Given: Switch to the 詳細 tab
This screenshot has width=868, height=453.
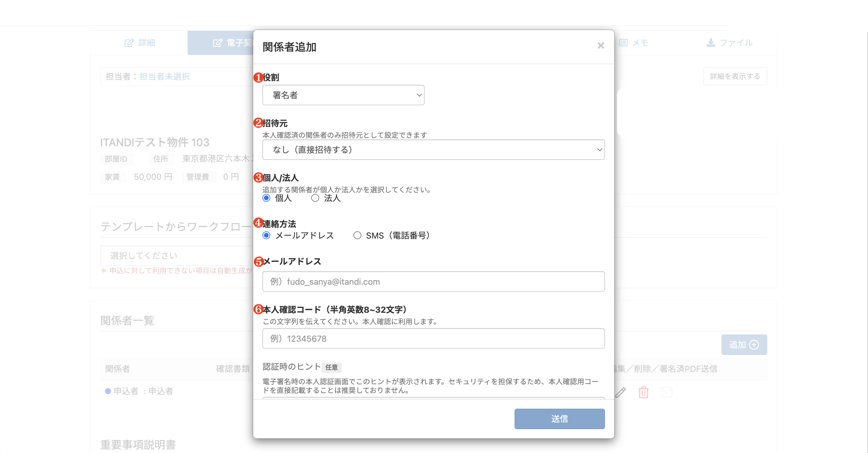Looking at the screenshot, I should (139, 43).
